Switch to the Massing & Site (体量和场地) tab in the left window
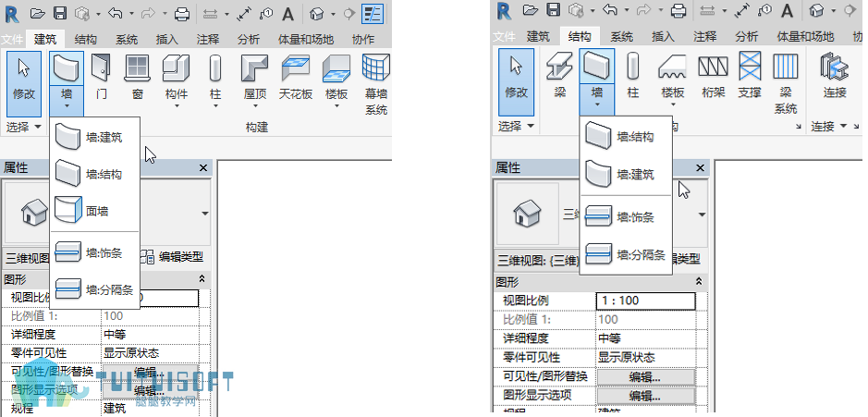This screenshot has width=868, height=417. (x=306, y=39)
